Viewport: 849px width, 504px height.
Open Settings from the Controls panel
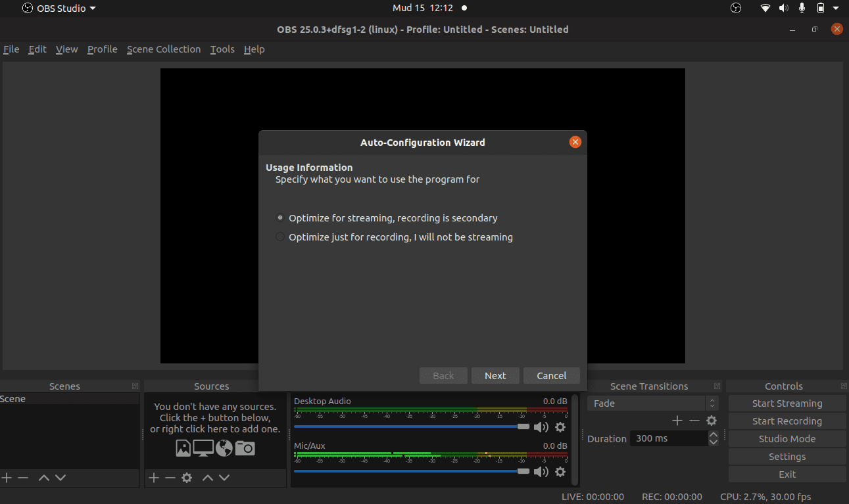(787, 457)
